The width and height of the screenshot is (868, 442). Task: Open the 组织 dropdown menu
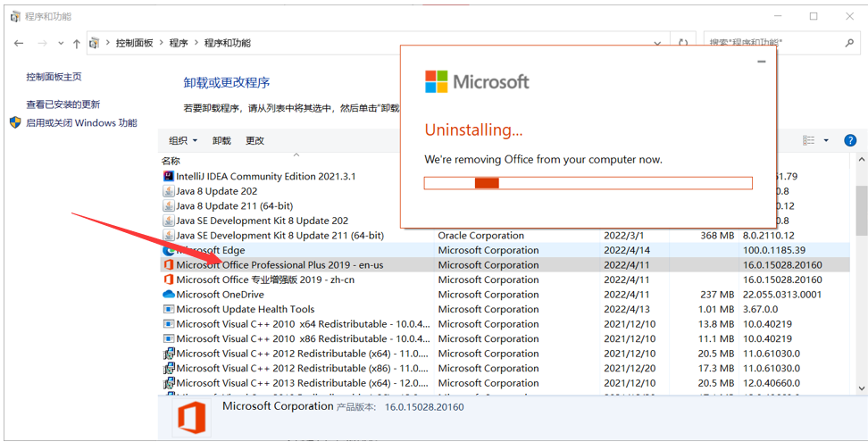pos(183,140)
